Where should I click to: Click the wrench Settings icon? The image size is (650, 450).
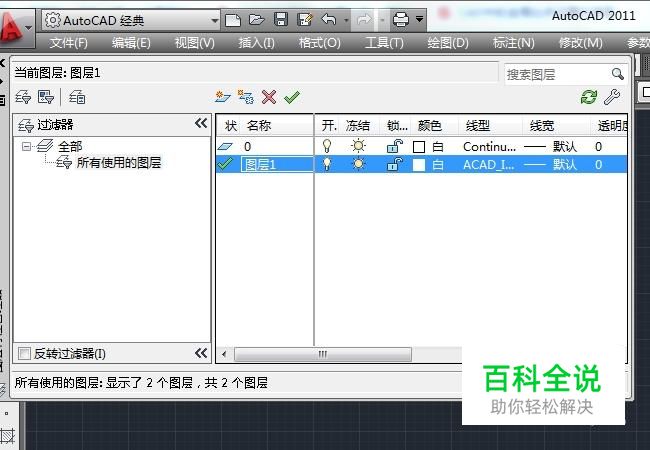coord(612,97)
